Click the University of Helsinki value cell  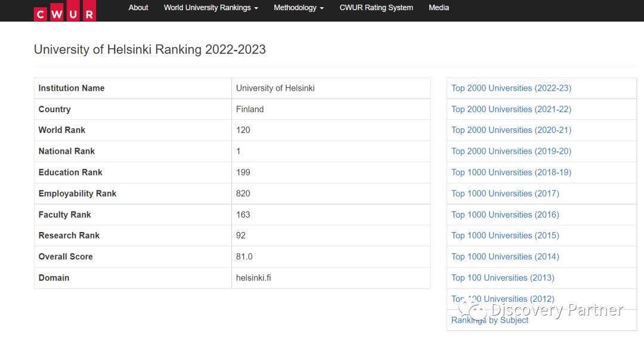point(331,88)
